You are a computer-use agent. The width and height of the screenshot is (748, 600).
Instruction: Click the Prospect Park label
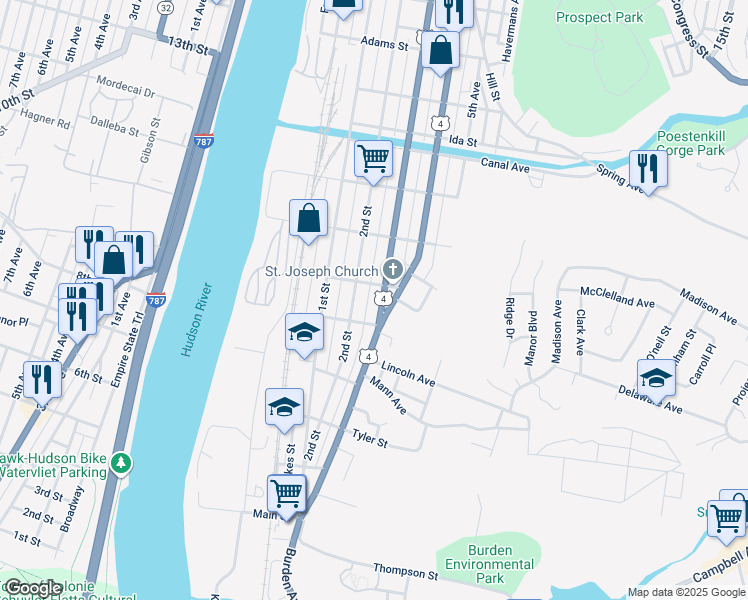[600, 18]
